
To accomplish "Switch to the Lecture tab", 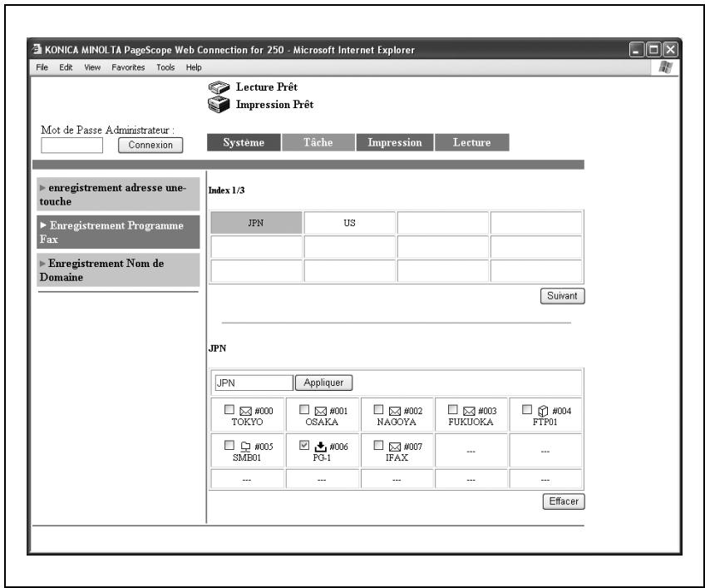I will [472, 142].
